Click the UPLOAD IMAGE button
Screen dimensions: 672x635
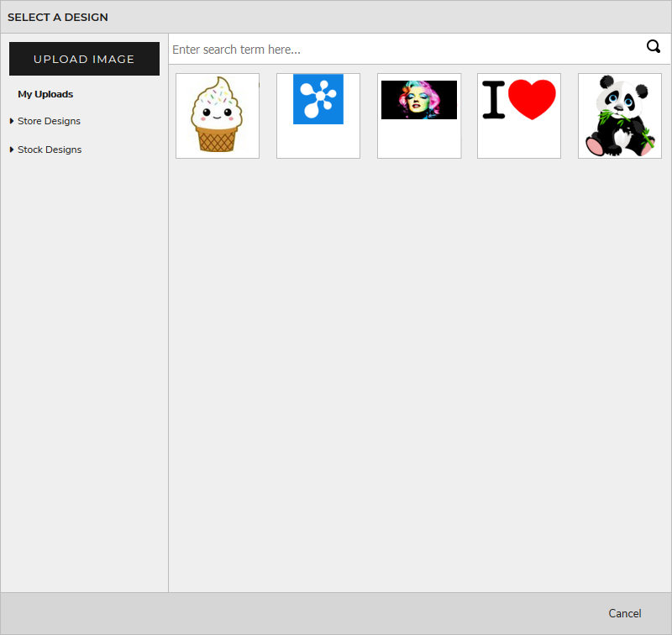84,59
